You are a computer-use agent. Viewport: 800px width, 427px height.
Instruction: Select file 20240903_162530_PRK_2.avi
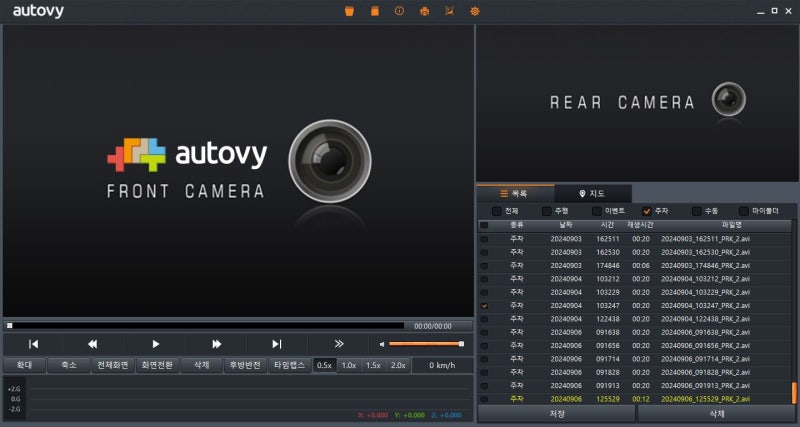coord(635,253)
